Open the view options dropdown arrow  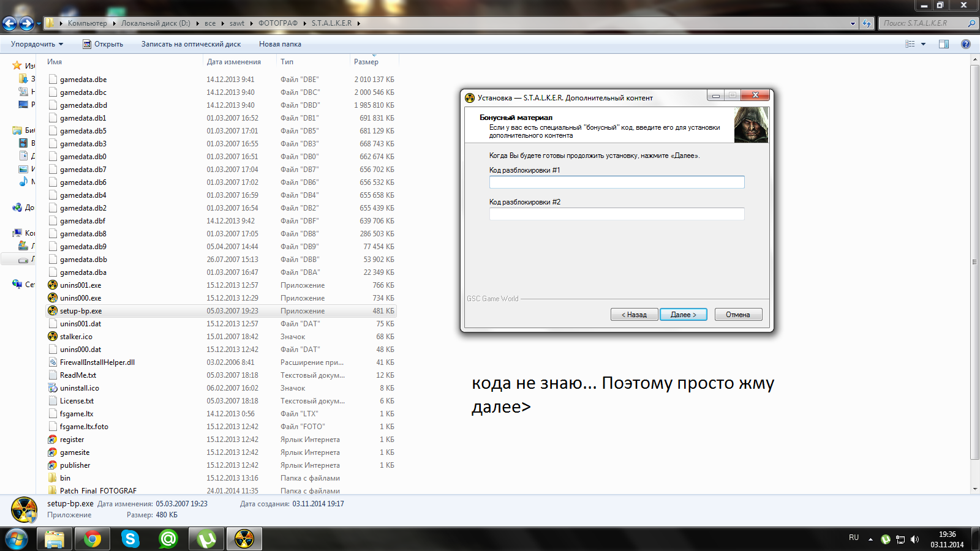(x=923, y=44)
